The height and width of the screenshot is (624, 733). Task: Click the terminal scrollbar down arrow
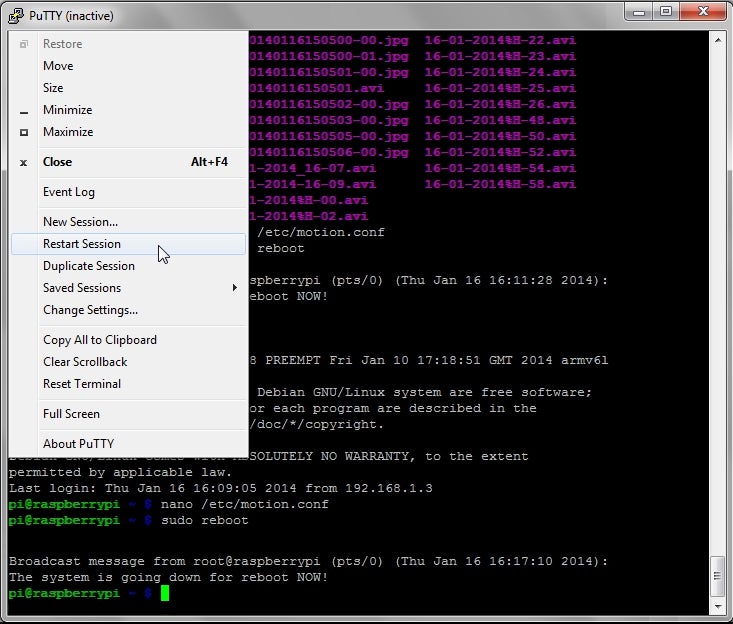pyautogui.click(x=718, y=607)
